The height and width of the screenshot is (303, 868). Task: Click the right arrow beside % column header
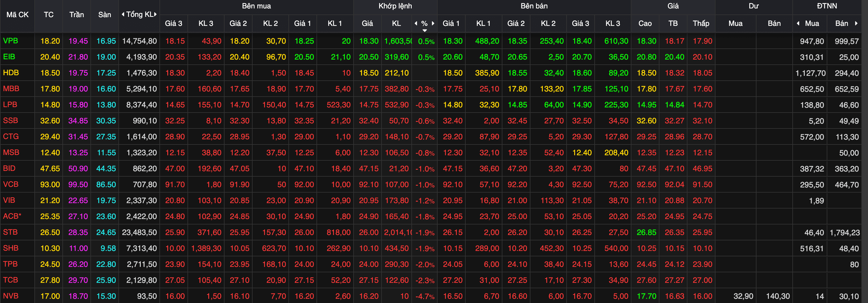tap(433, 23)
